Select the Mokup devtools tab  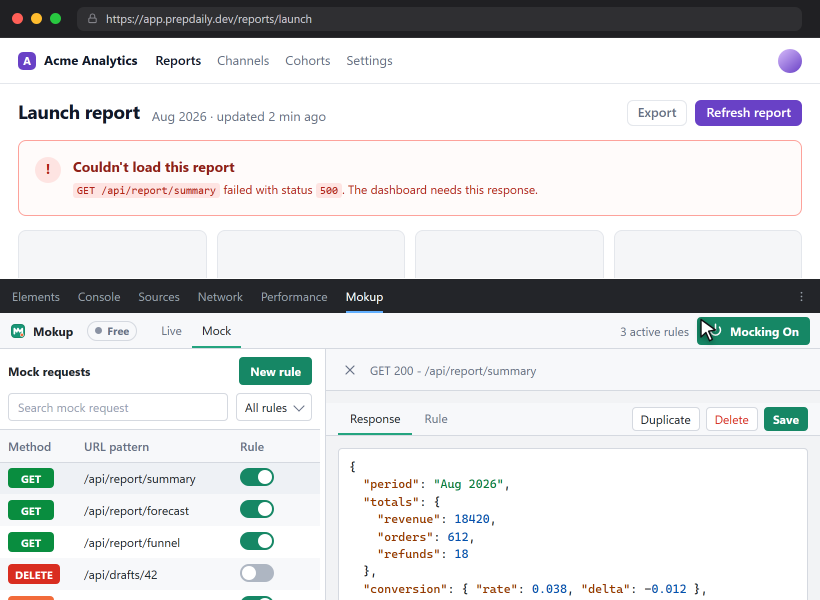pos(364,297)
